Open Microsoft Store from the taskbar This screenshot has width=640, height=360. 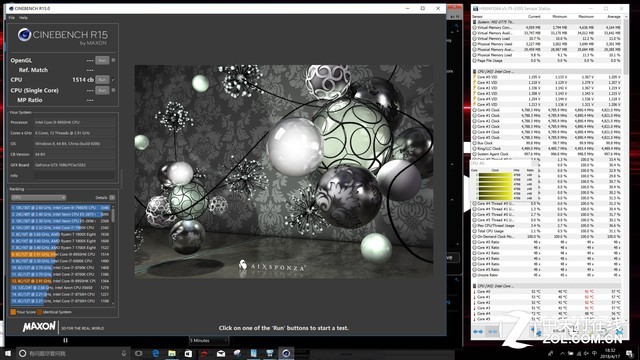[x=188, y=353]
